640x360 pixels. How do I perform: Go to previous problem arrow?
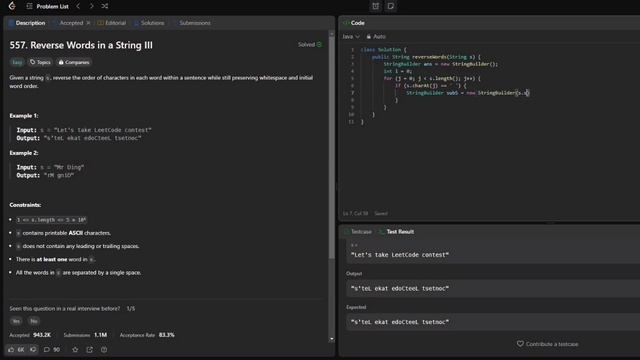pyautogui.click(x=78, y=6)
